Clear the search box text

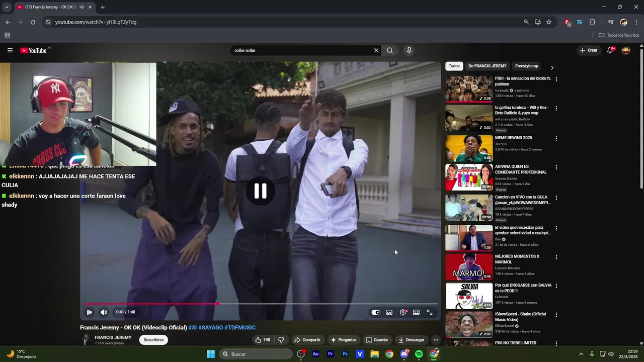[376, 50]
